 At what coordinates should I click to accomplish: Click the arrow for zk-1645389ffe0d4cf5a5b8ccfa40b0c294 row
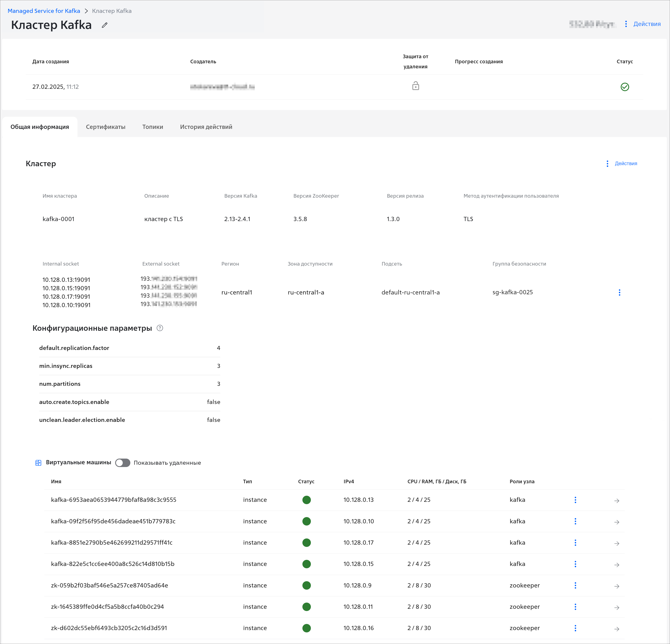616,608
